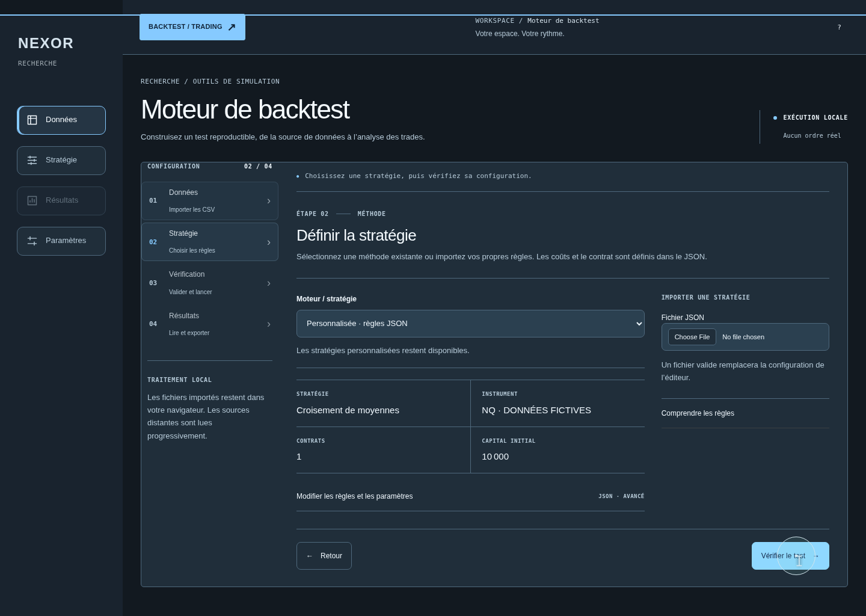The height and width of the screenshot is (616, 866).
Task: Click the chevron on step 02 Stratégie
Action: coord(269,242)
